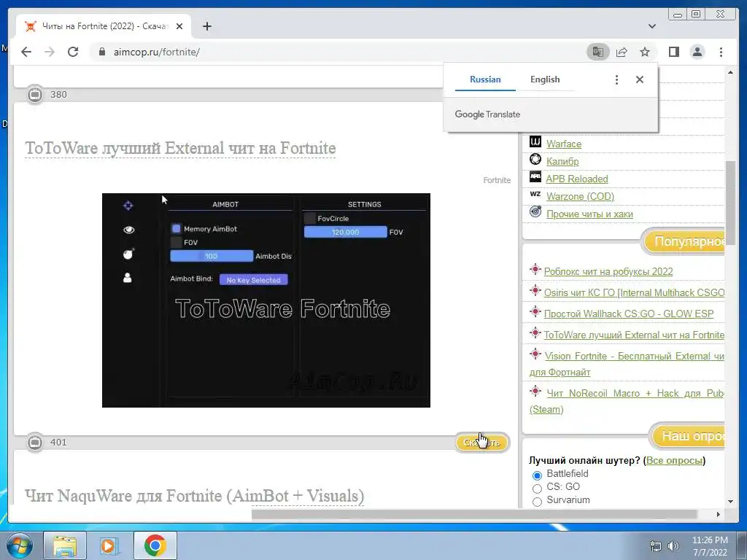The height and width of the screenshot is (560, 747).
Task: Open Windows Media Player from taskbar
Action: [109, 545]
